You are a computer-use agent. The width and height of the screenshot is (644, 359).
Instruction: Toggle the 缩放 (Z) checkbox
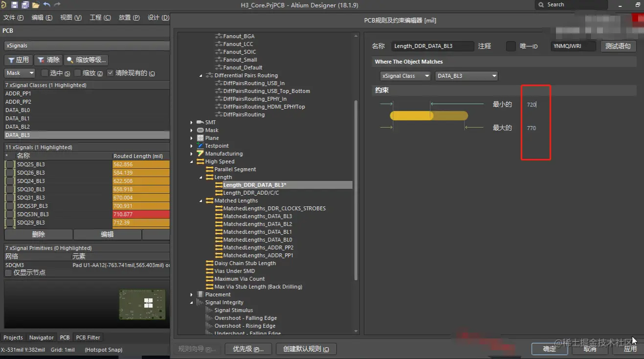[77, 73]
